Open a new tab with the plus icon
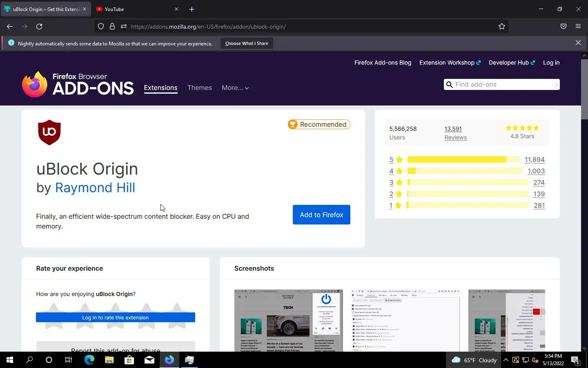The image size is (588, 368). (192, 9)
